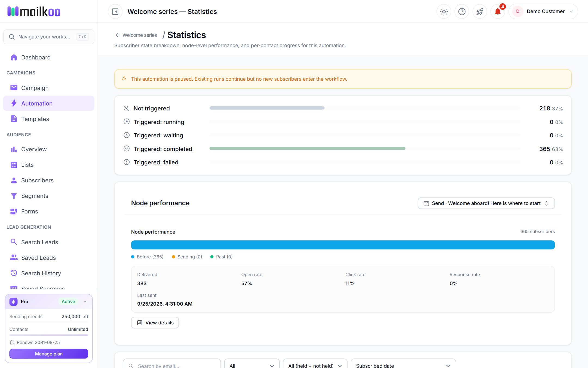Click the mailkoo logo
Image resolution: width=588 pixels, height=368 pixels.
(x=34, y=11)
